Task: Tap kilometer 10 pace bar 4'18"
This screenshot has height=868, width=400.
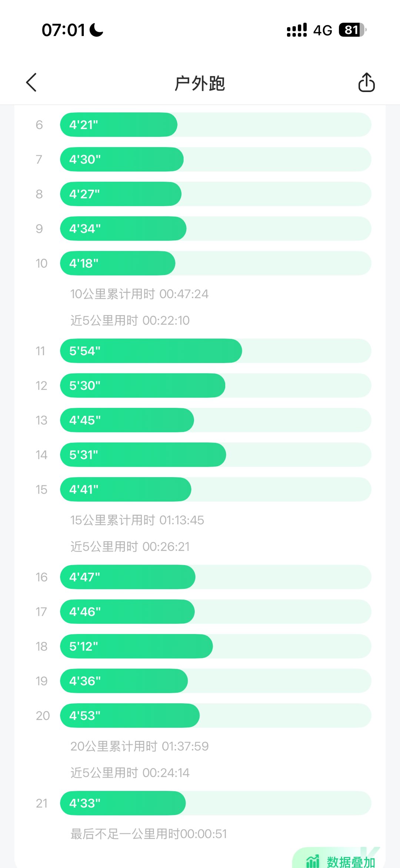Action: click(x=117, y=263)
